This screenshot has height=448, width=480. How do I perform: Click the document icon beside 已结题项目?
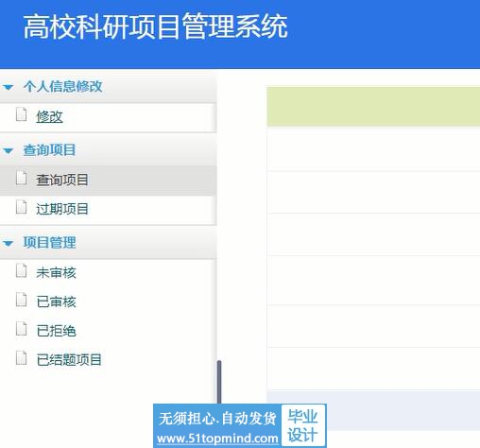pyautogui.click(x=21, y=357)
